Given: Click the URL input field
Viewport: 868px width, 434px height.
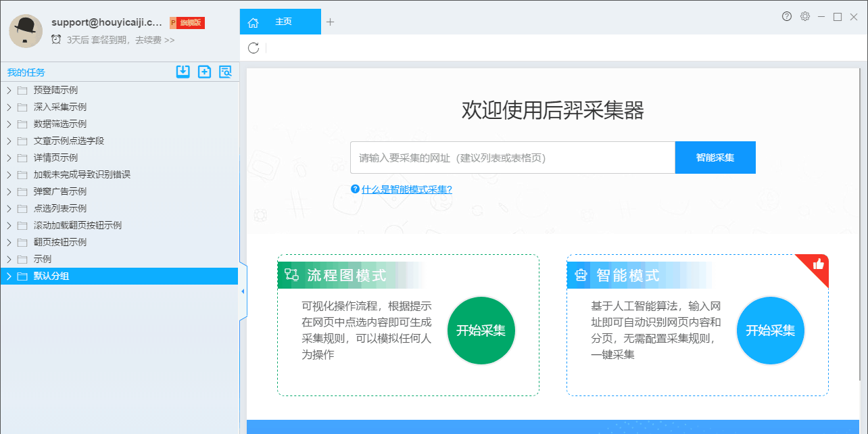Looking at the screenshot, I should [512, 158].
